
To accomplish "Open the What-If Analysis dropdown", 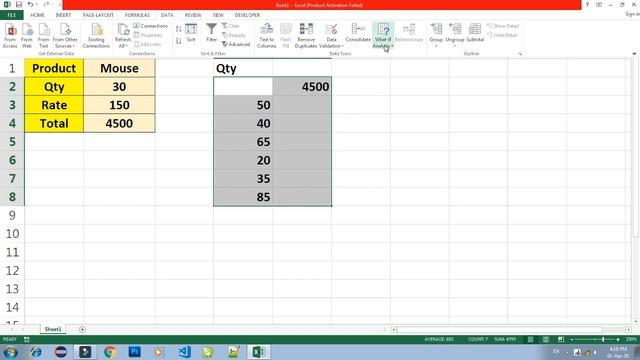I will [x=383, y=36].
